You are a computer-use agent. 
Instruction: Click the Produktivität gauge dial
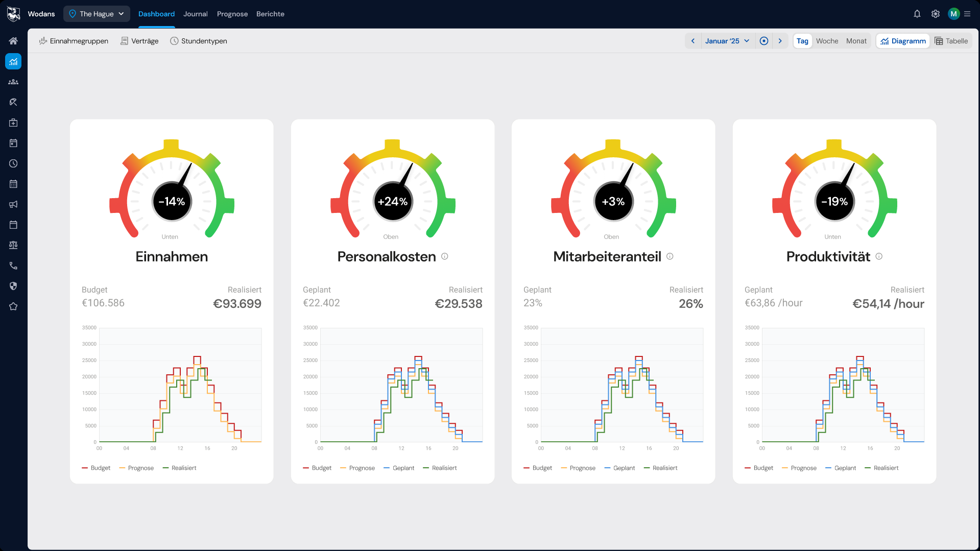pos(834,189)
